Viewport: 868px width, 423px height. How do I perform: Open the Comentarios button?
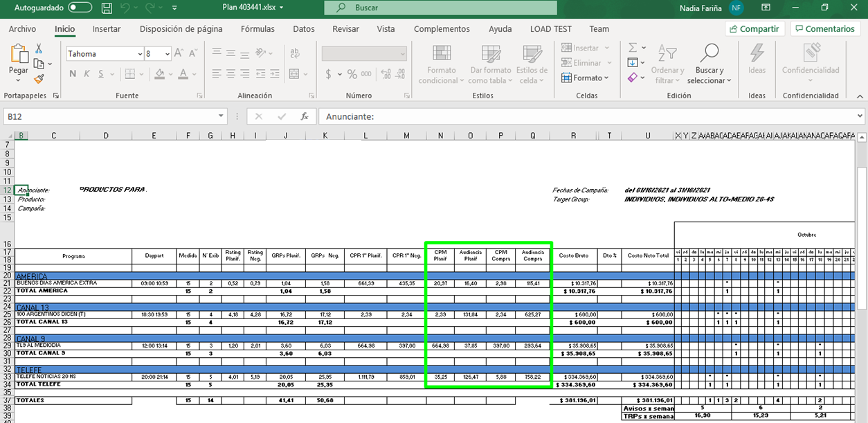coord(824,29)
